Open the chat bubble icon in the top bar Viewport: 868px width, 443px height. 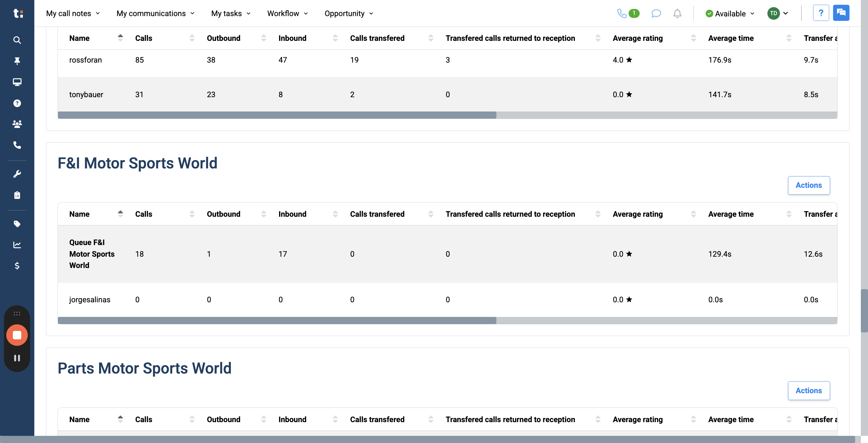point(656,13)
